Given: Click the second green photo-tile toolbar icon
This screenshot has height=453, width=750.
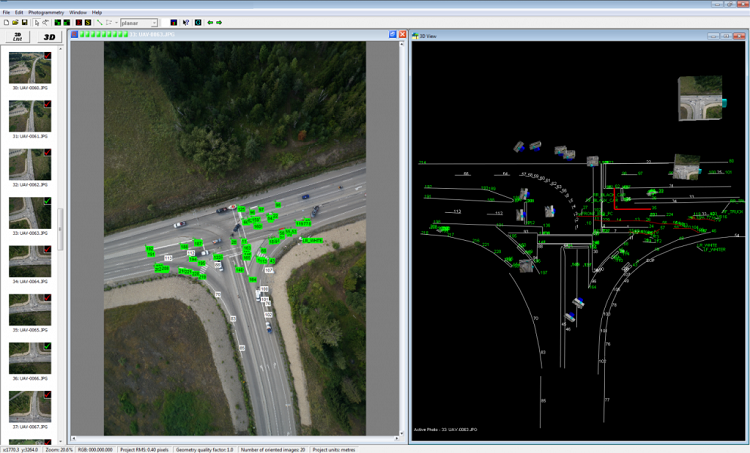Looking at the screenshot, I should [x=67, y=22].
